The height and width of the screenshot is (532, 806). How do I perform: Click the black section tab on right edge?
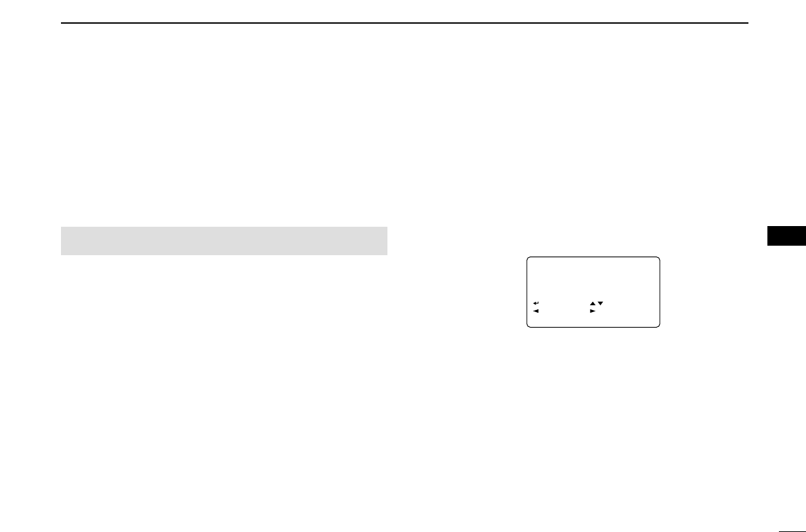786,236
